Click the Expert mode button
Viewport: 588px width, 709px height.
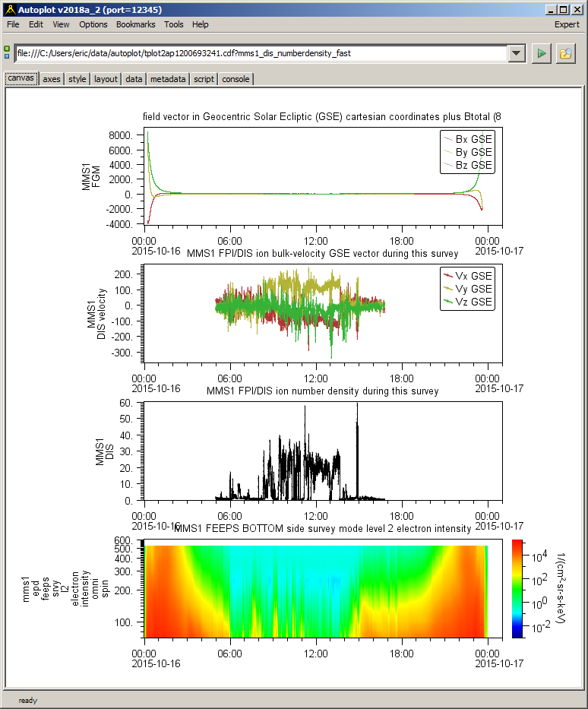coord(567,24)
